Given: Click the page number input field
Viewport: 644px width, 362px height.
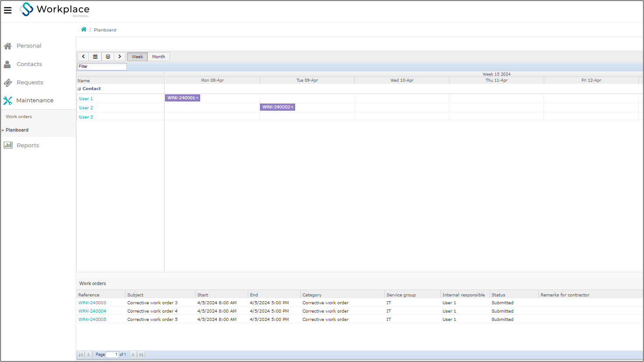Looking at the screenshot, I should coord(112,355).
